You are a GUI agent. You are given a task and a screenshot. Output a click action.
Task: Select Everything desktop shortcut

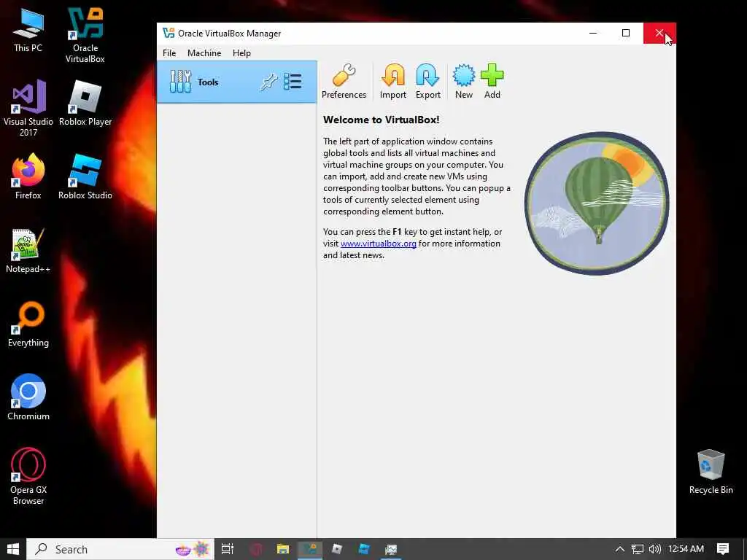pyautogui.click(x=28, y=324)
